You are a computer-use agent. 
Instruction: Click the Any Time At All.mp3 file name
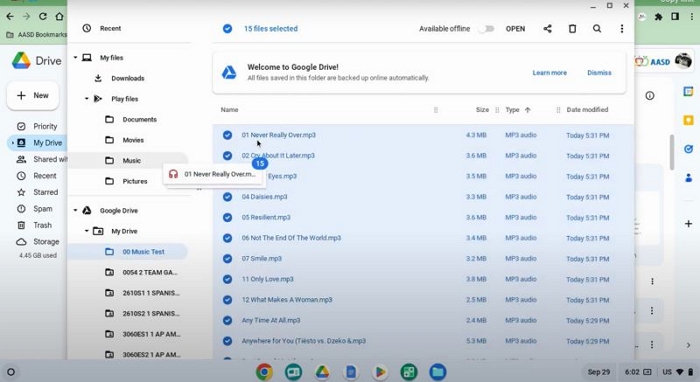click(x=271, y=320)
